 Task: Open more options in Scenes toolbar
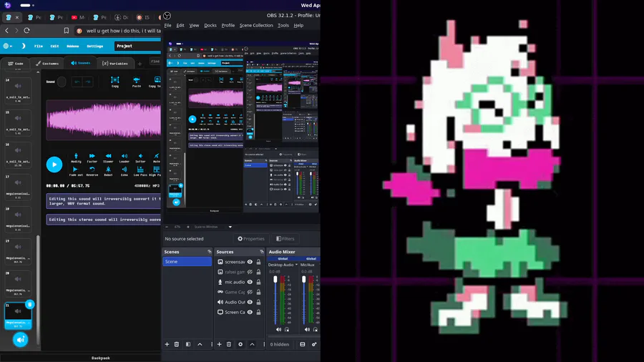(x=212, y=344)
